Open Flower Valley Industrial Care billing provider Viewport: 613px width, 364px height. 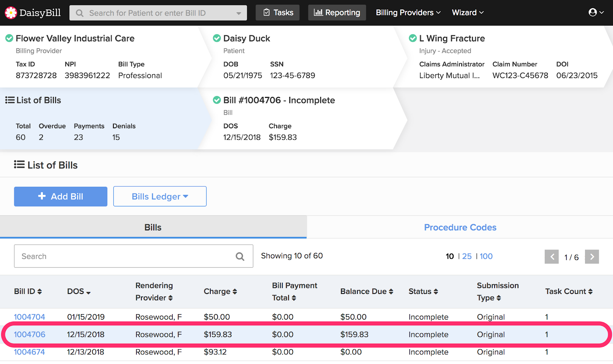75,38
